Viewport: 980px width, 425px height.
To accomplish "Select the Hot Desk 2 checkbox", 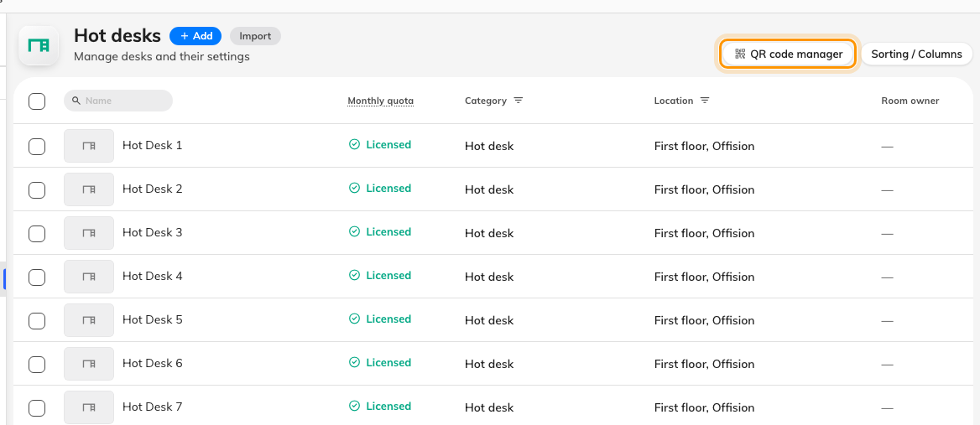I will tap(37, 190).
